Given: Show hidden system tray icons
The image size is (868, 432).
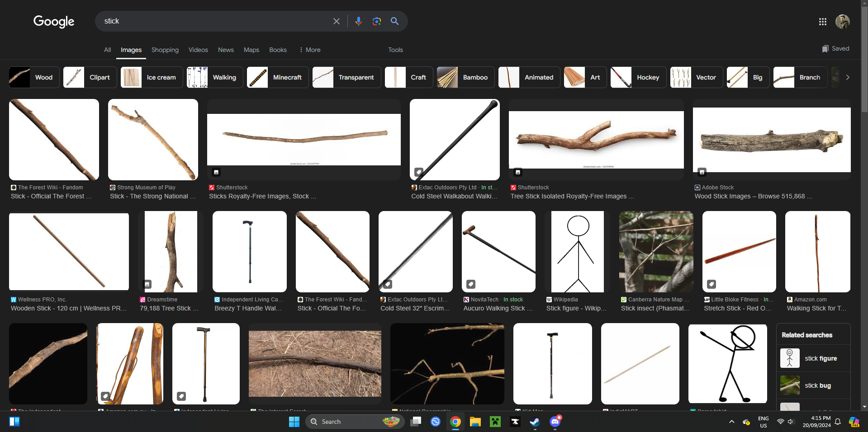Looking at the screenshot, I should tap(731, 422).
